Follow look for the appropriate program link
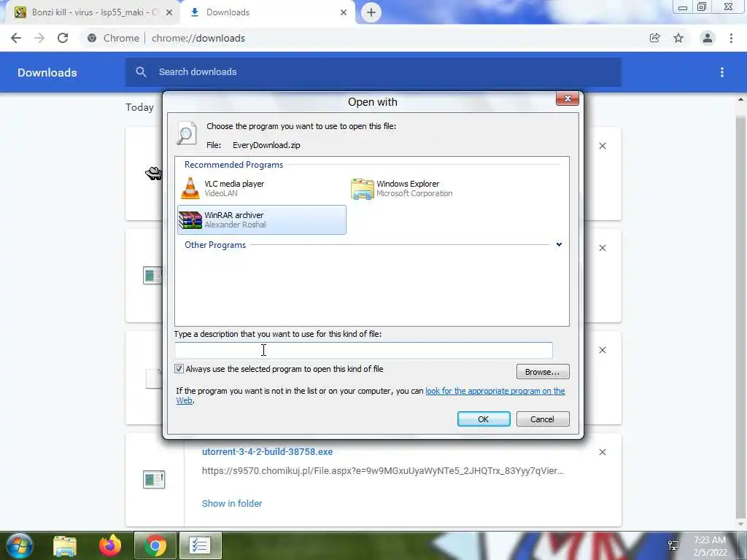 click(495, 391)
